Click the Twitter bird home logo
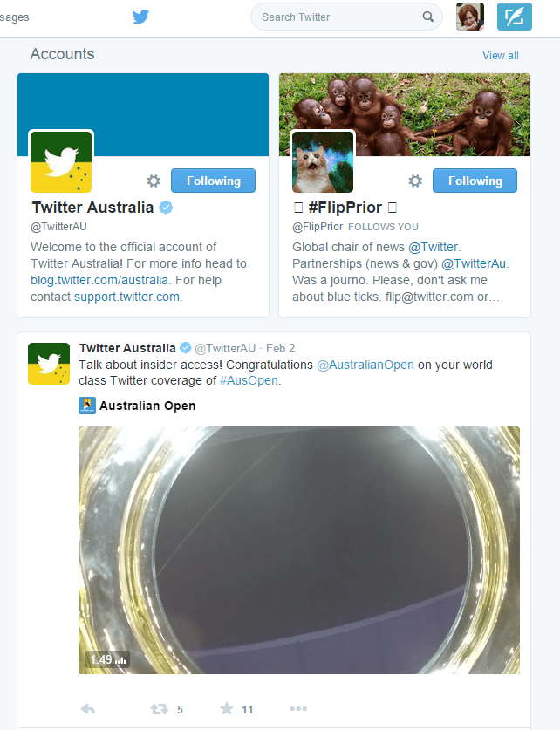 [x=140, y=17]
